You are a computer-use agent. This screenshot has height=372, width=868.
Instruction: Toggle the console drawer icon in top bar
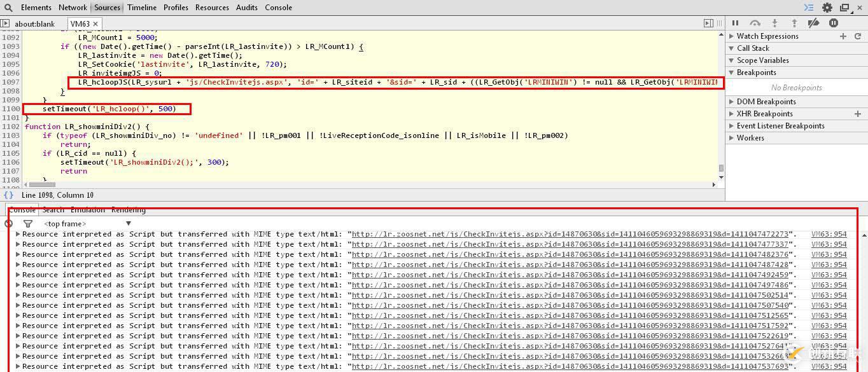pyautogui.click(x=809, y=8)
